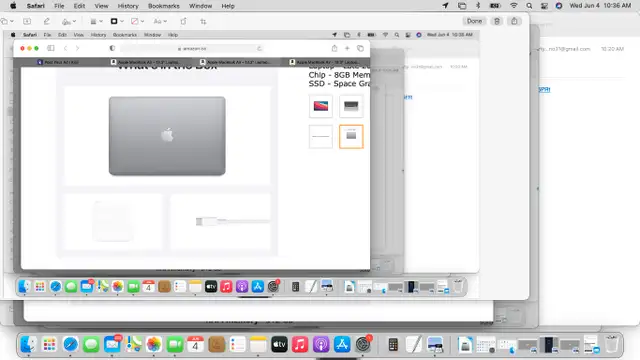This screenshot has width=640, height=360.
Task: Open the History menu in the main menu bar
Action: [128, 6]
